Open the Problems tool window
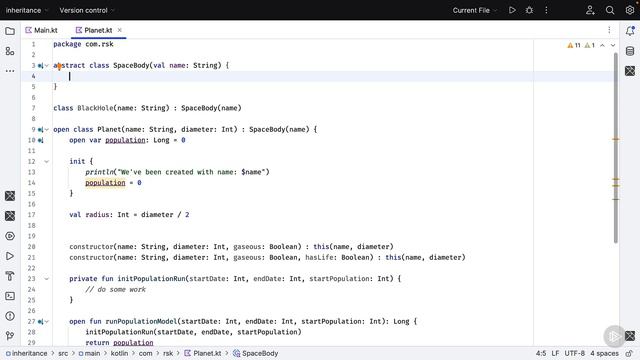This screenshot has height=360, width=640. click(x=10, y=316)
